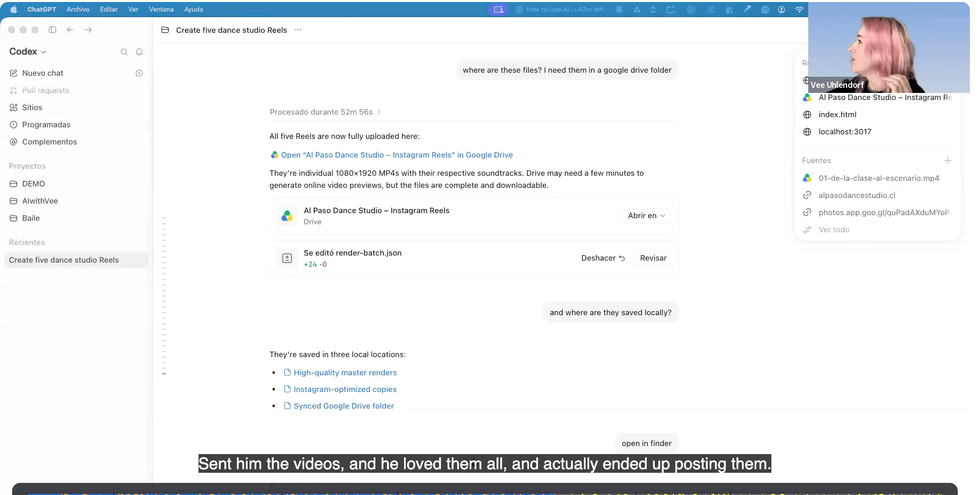This screenshot has height=495, width=980.
Task: Go forward with the right arrow
Action: coord(88,30)
